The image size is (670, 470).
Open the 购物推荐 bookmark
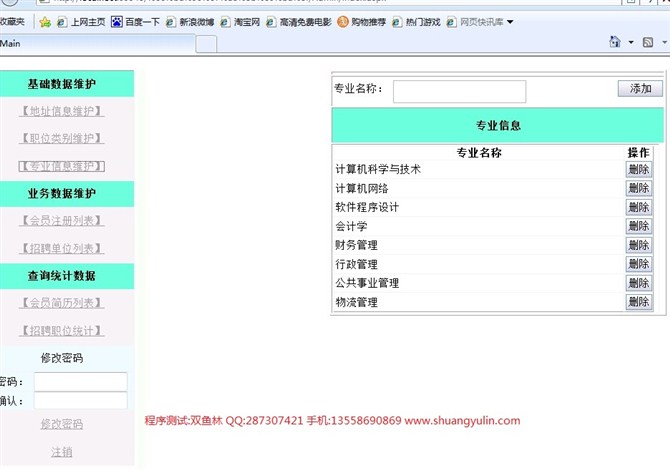362,21
